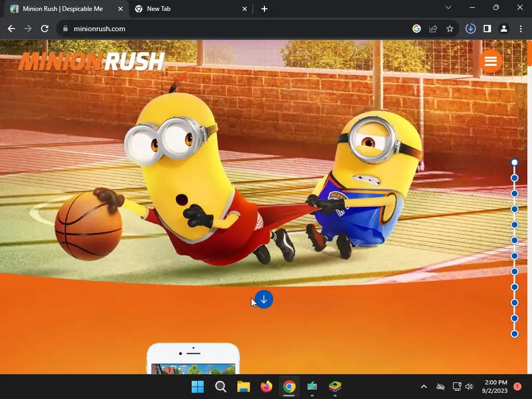Open the Windows Start menu
Screen dimensions: 532x399
point(198,387)
